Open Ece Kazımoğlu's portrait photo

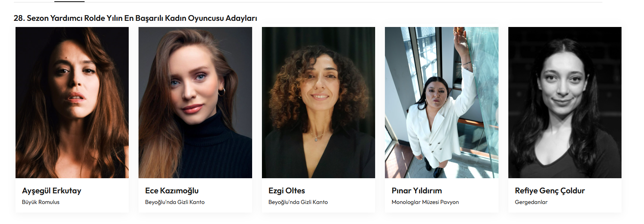click(195, 103)
